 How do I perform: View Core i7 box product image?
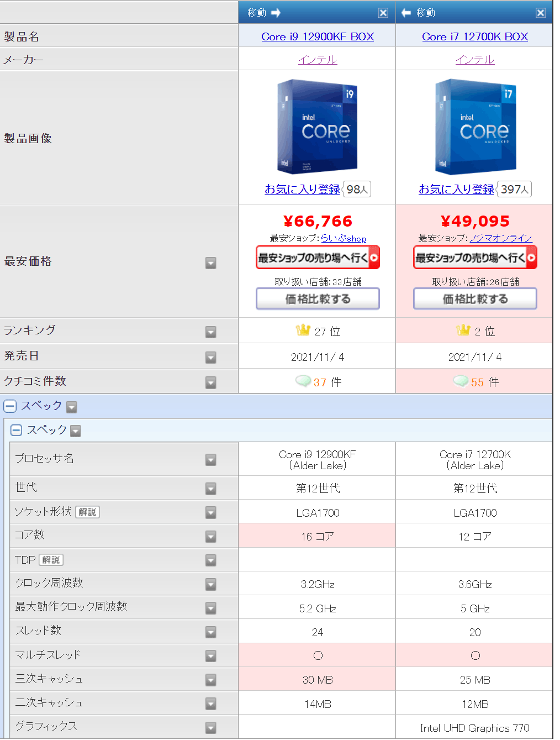(x=475, y=127)
